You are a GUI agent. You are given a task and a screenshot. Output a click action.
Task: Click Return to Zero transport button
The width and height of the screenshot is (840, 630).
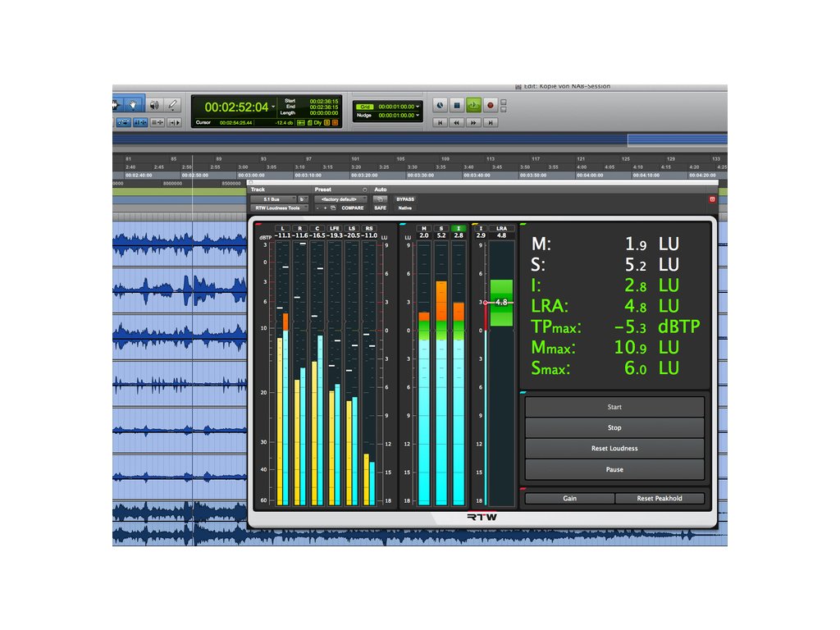point(440,123)
